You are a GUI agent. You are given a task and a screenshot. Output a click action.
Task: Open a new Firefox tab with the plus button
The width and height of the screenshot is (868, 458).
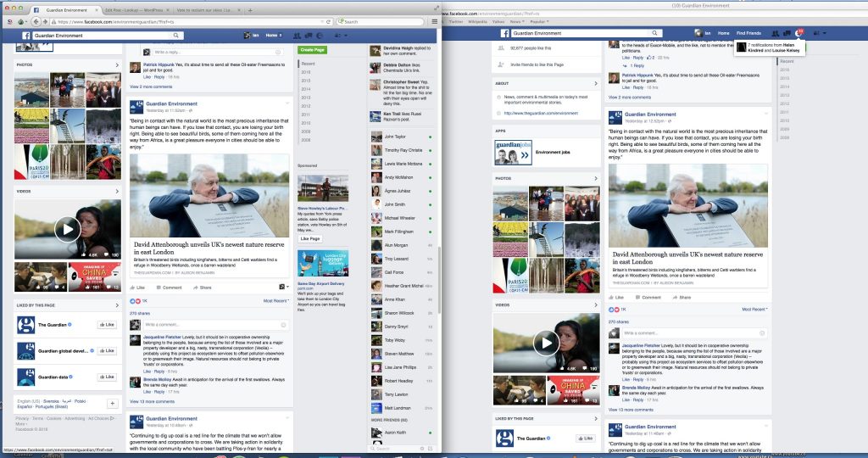pyautogui.click(x=250, y=10)
